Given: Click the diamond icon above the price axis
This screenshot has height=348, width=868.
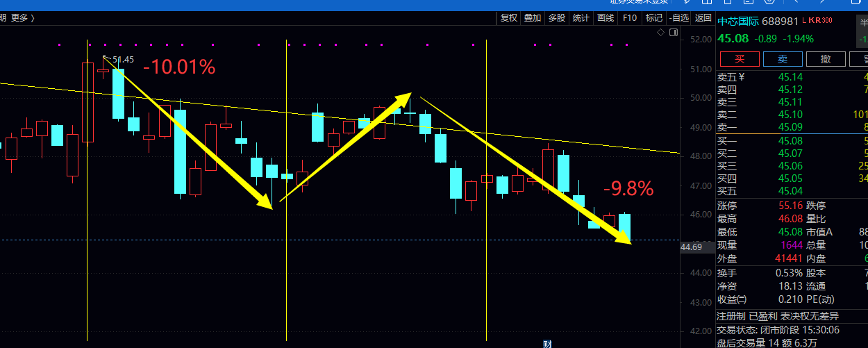Looking at the screenshot, I should [x=661, y=33].
